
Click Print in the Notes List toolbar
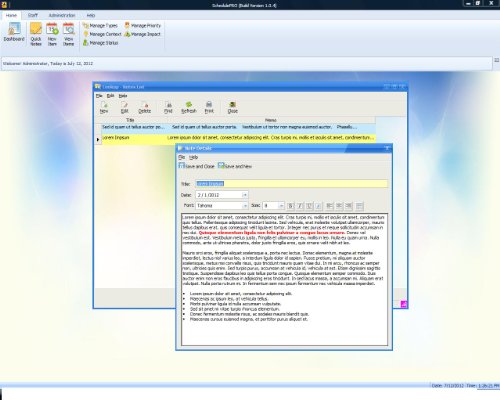[209, 108]
